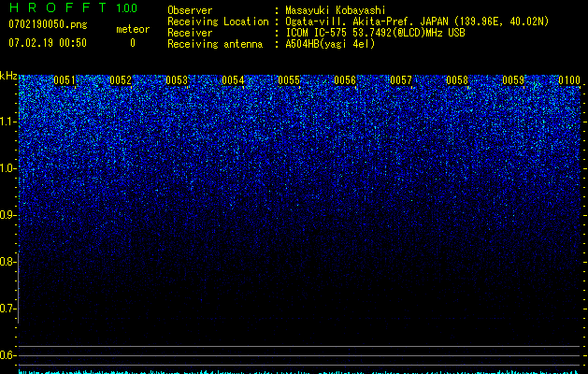Click the Receiver label

tap(190, 33)
